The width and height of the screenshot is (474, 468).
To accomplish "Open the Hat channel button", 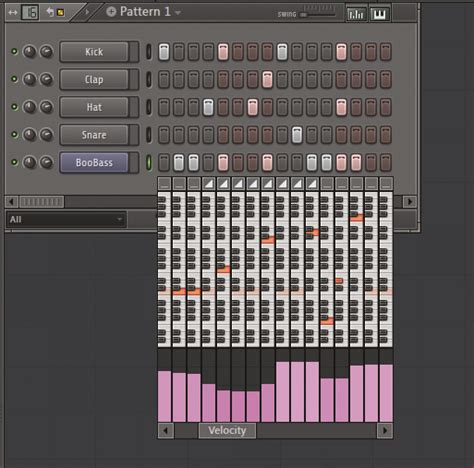I will 94,107.
